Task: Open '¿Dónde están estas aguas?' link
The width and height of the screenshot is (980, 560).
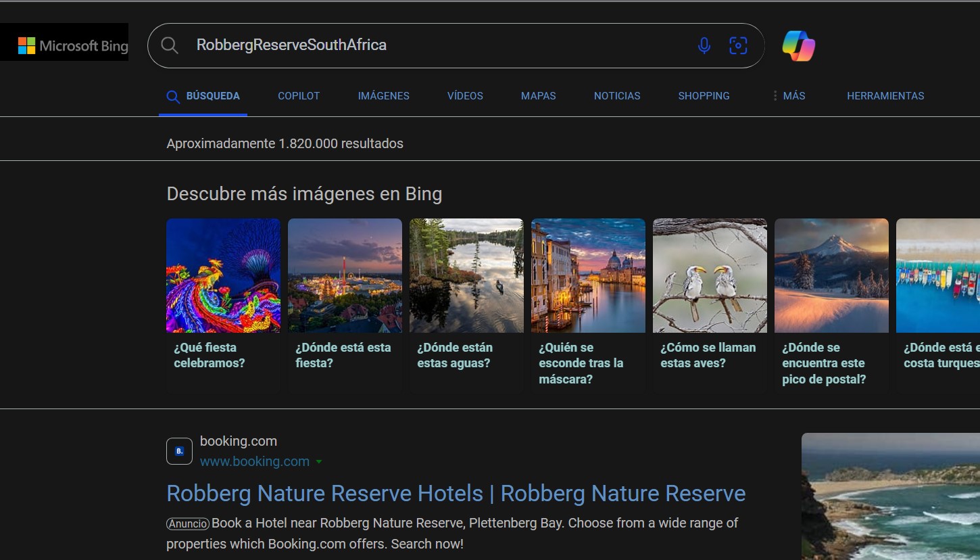Action: coord(455,355)
